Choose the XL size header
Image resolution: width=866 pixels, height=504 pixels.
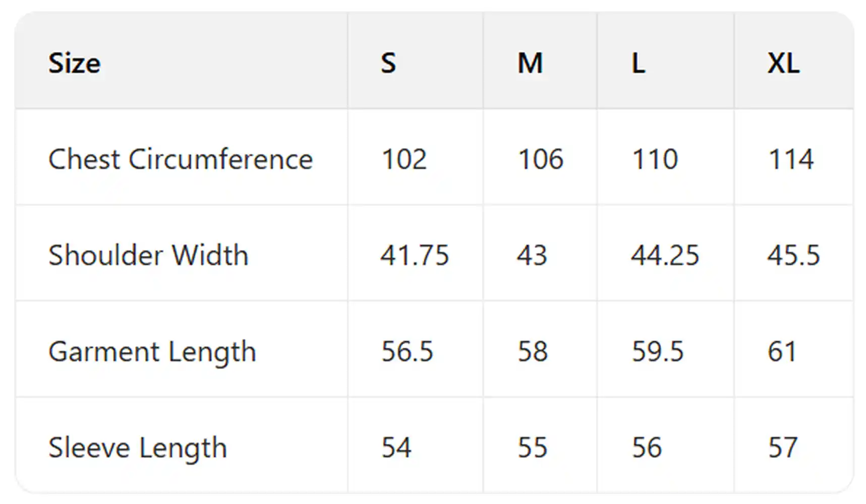tap(783, 64)
